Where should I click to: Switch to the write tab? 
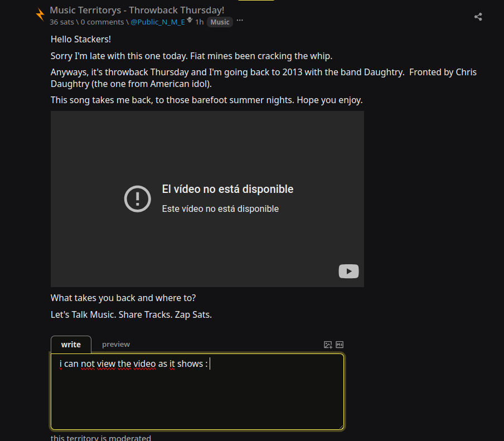click(x=71, y=345)
